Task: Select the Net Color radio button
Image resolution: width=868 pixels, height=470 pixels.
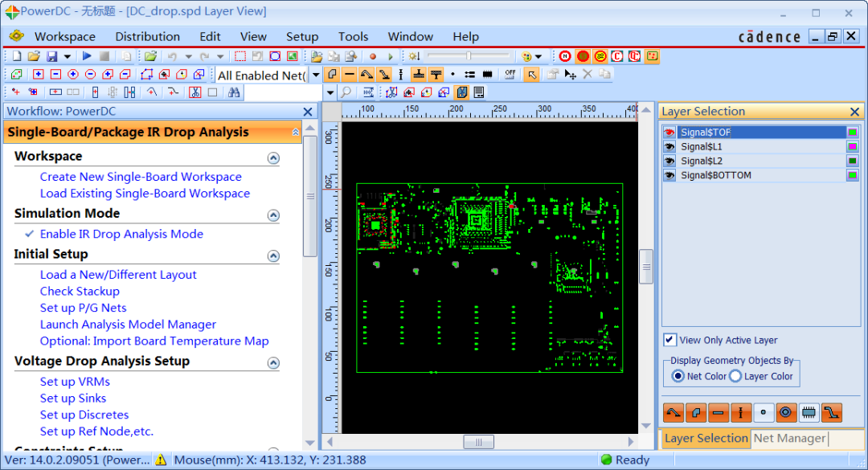Action: [678, 377]
